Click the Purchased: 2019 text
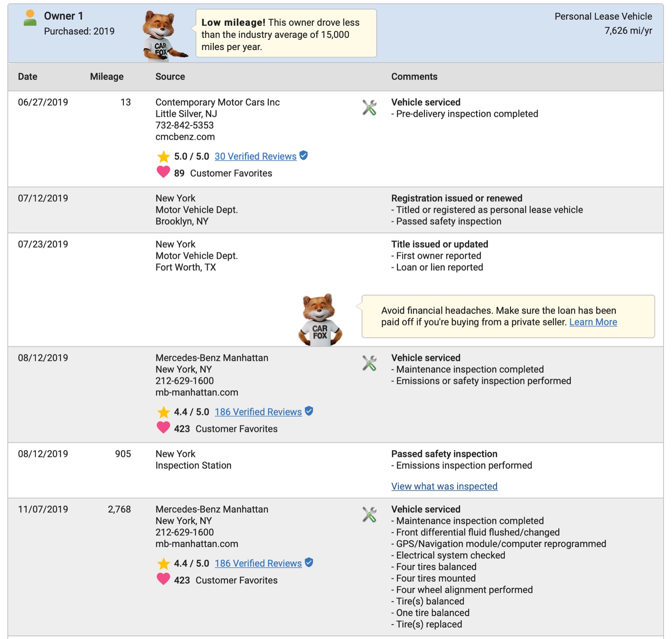The height and width of the screenshot is (639, 672). tap(79, 31)
